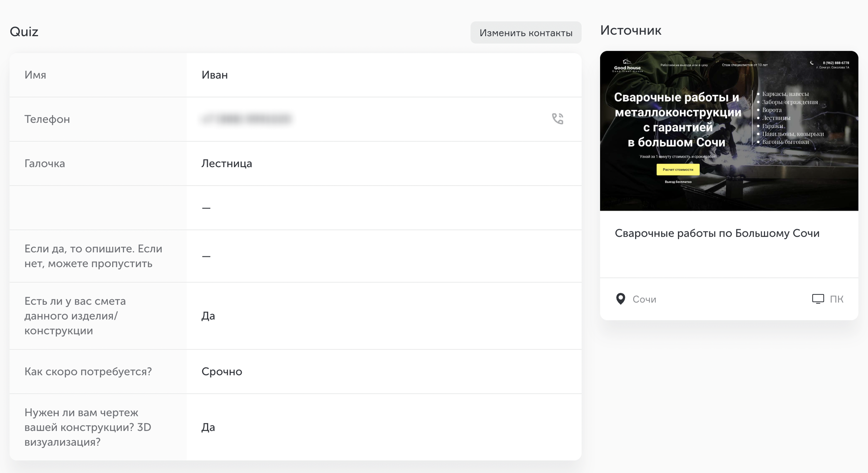Click the desktop monitor icon next to ПК
Screen dimensions: 868x473
pyautogui.click(x=818, y=299)
